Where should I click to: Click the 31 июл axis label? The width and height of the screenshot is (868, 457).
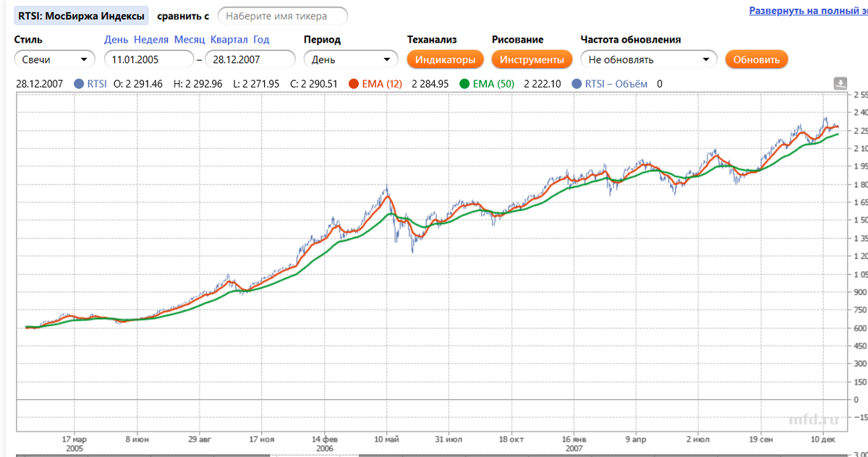449,439
